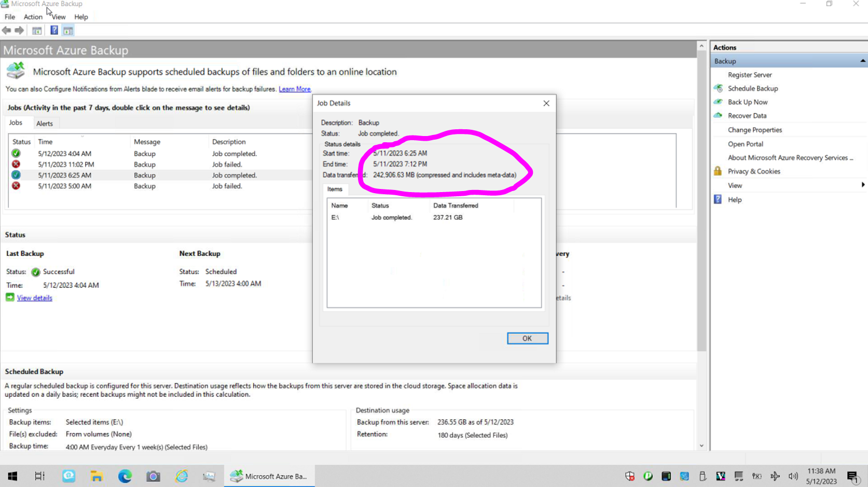Click OK in the Job Details dialog
Image resolution: width=868 pixels, height=487 pixels.
point(527,339)
